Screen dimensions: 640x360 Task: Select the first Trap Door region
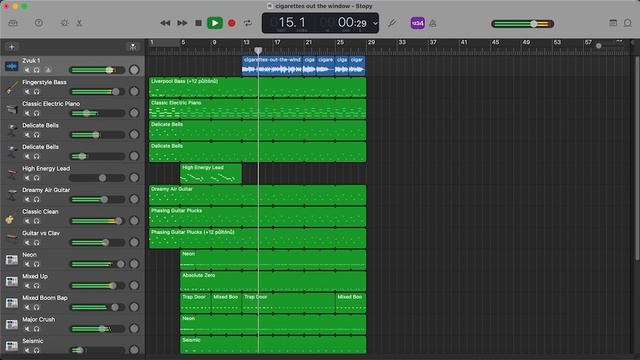[x=196, y=303]
